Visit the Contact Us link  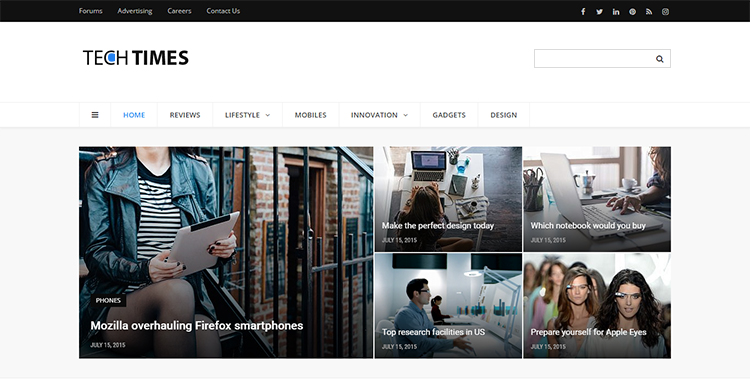(x=223, y=11)
